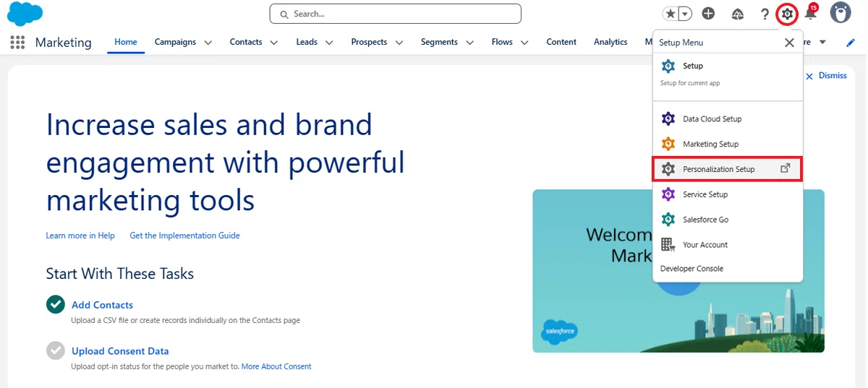Open the Content tab

[x=561, y=42]
